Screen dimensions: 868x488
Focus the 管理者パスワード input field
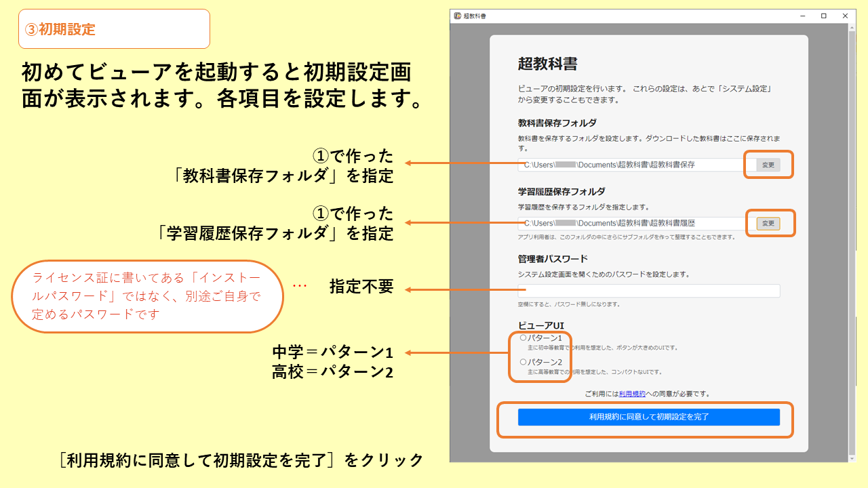point(649,291)
